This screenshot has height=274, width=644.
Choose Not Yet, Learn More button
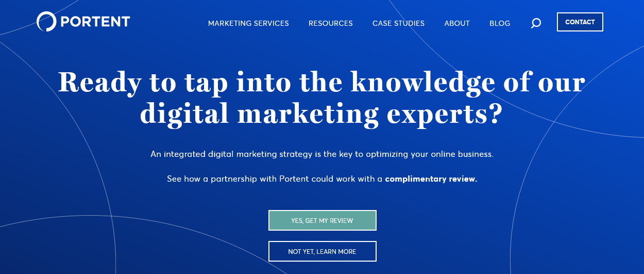pos(322,251)
